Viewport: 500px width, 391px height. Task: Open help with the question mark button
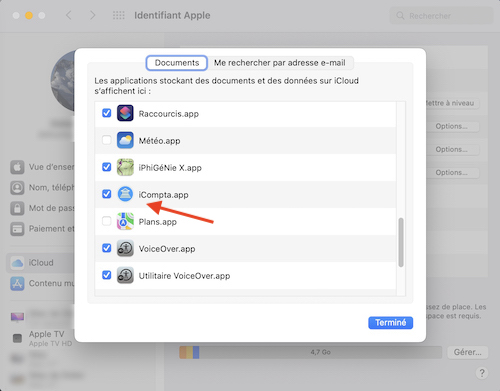[x=482, y=373]
